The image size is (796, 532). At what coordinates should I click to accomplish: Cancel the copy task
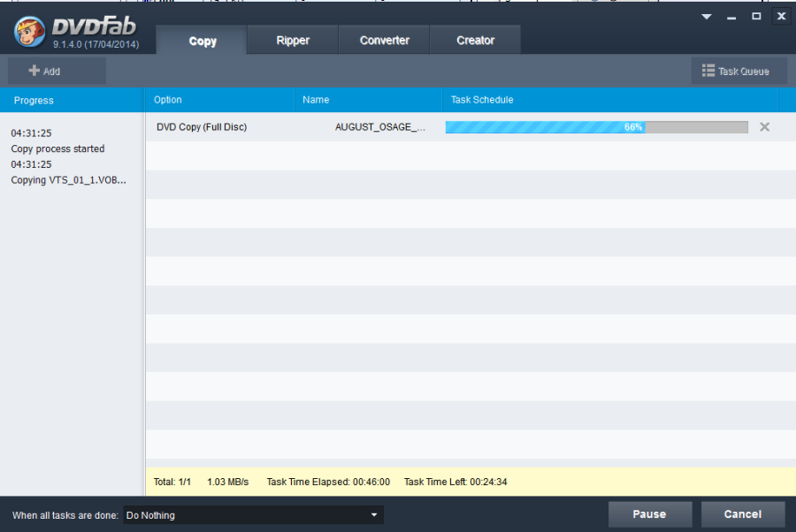point(743,514)
